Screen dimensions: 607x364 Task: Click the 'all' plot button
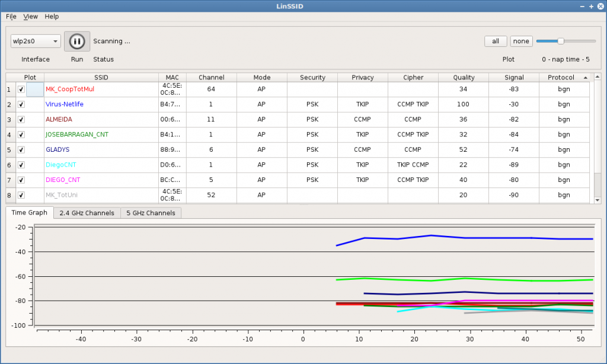pyautogui.click(x=496, y=41)
